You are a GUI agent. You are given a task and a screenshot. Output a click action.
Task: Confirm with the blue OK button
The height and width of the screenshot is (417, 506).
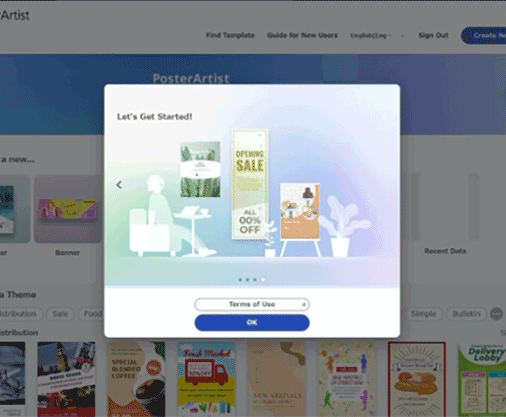click(252, 322)
